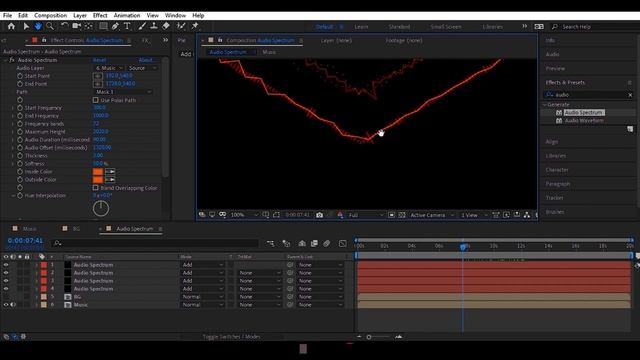Screen dimensions: 640x360
Task: Select the Type text tool
Action: pos(127,26)
